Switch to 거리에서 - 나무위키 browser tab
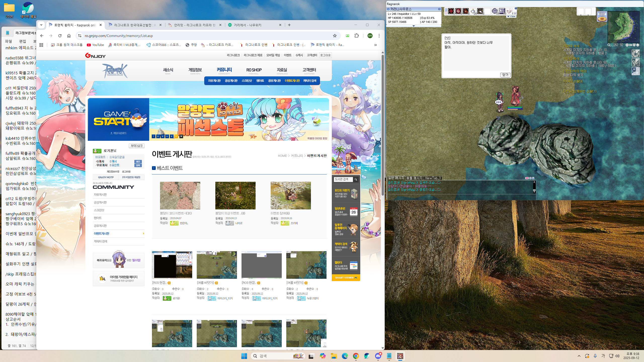The image size is (644, 362). coord(255,25)
